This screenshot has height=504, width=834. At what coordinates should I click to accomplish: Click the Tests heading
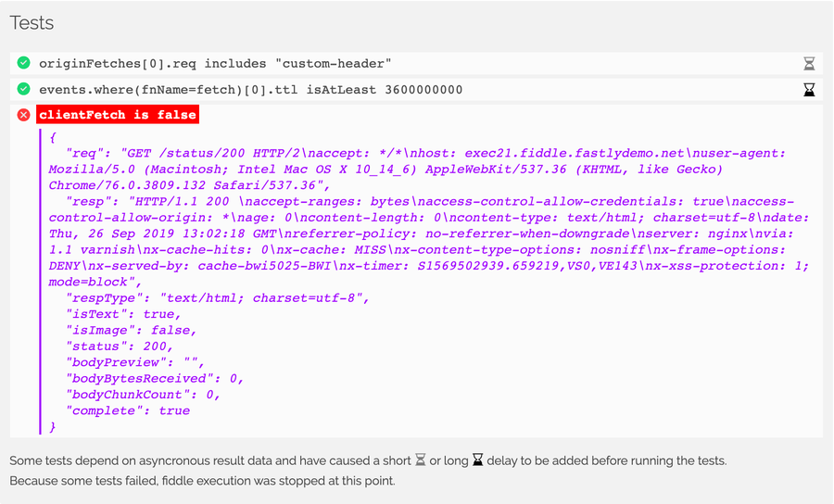(32, 23)
